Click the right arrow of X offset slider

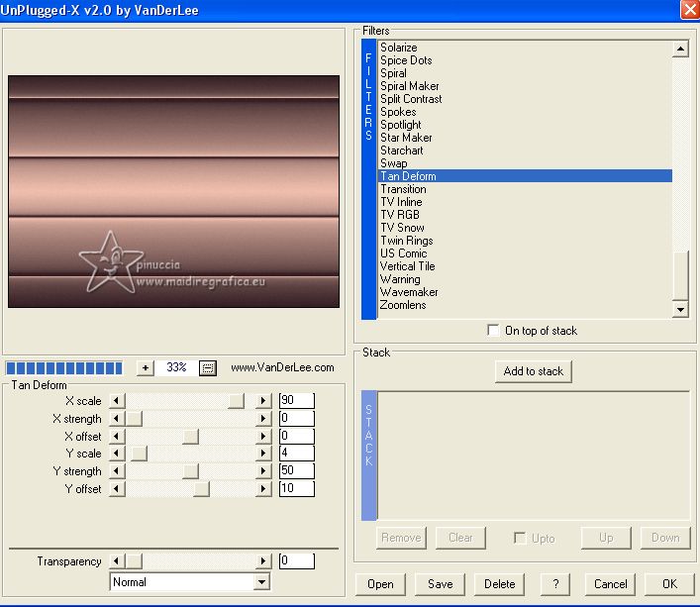263,436
